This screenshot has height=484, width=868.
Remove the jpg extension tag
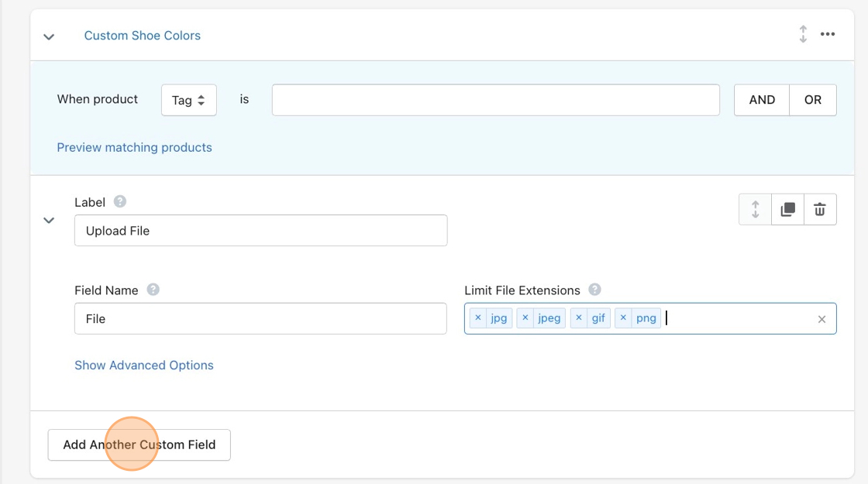click(x=478, y=318)
